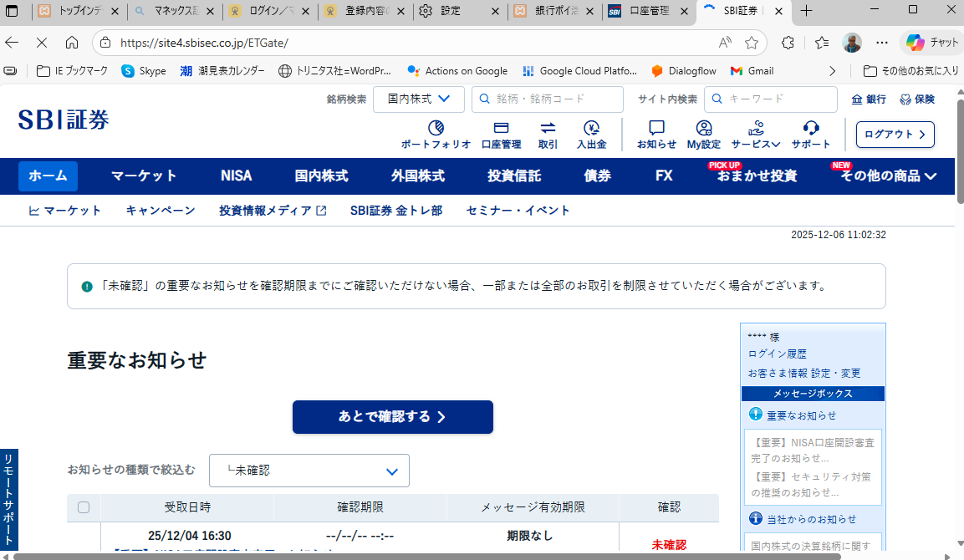Open the お知らせ notifications icon
The height and width of the screenshot is (560, 964).
(x=656, y=128)
